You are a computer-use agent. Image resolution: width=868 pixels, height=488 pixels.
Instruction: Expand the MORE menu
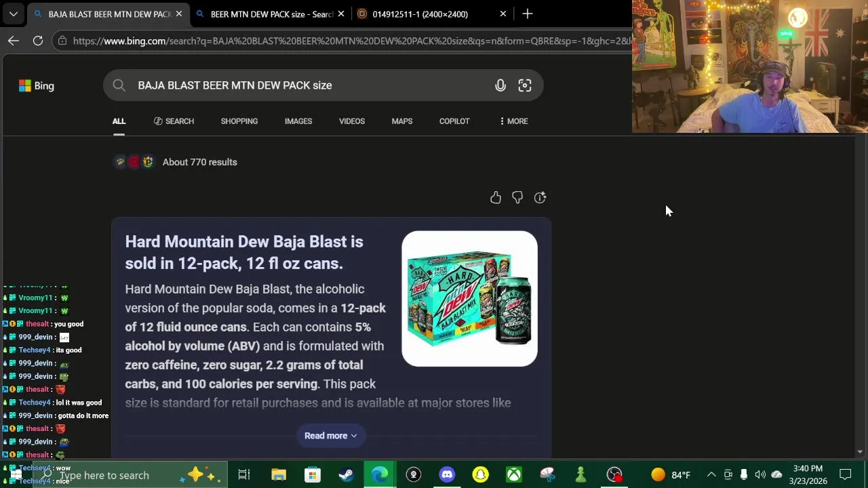coord(513,121)
